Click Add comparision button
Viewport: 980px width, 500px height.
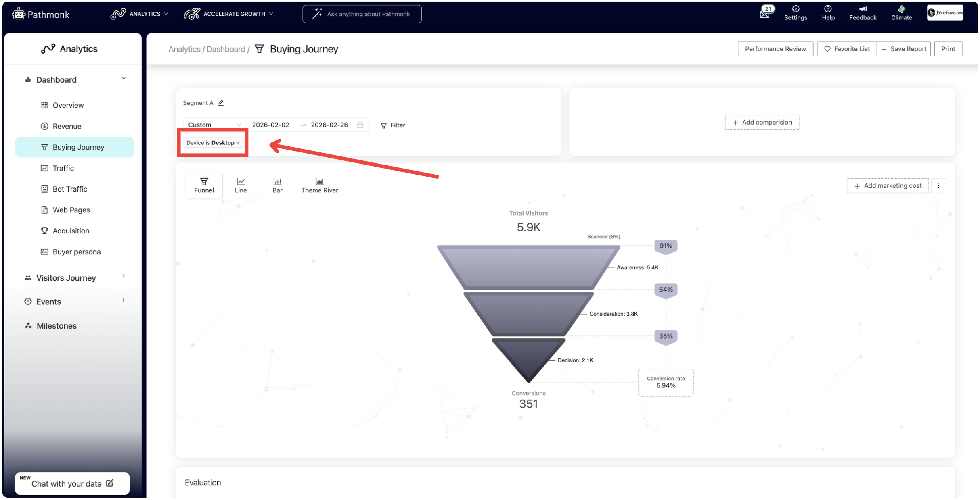point(762,122)
